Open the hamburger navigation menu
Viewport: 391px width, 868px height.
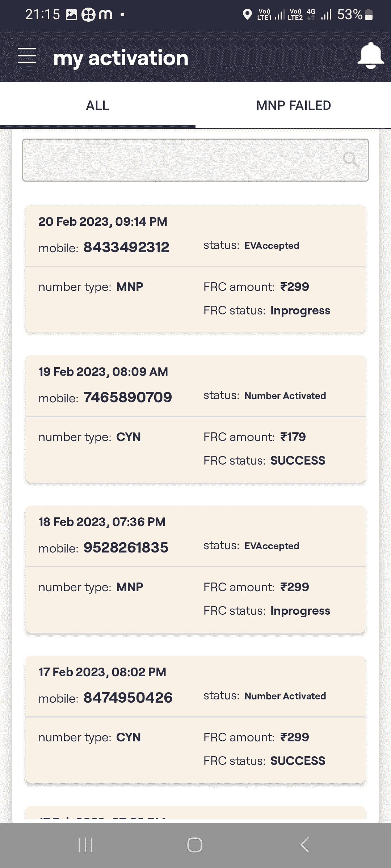point(27,56)
